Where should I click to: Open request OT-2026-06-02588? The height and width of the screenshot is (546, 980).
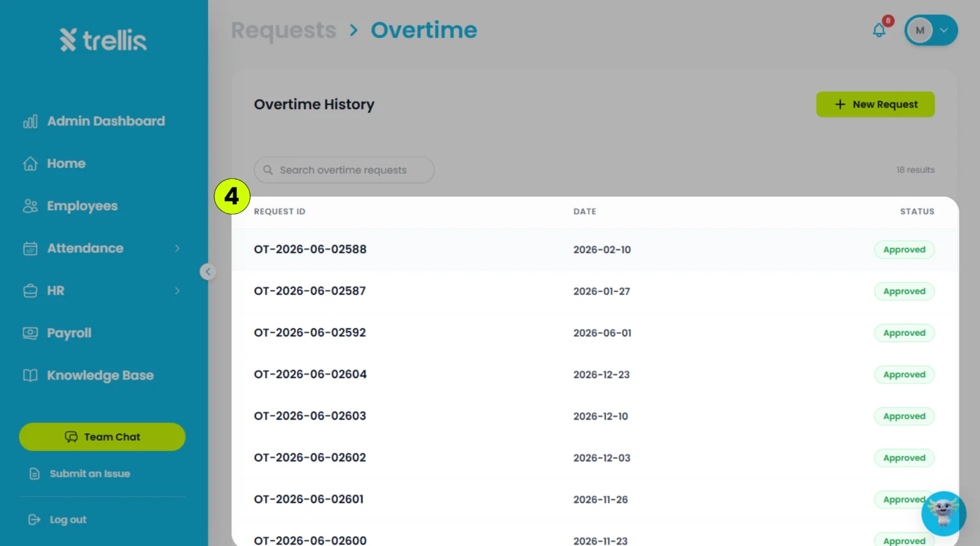point(310,249)
